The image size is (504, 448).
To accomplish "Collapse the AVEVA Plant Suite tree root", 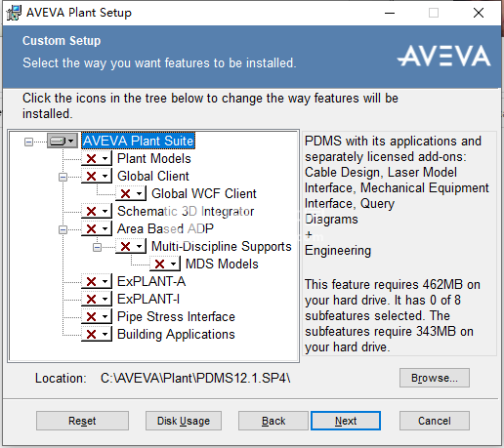I will click(28, 142).
